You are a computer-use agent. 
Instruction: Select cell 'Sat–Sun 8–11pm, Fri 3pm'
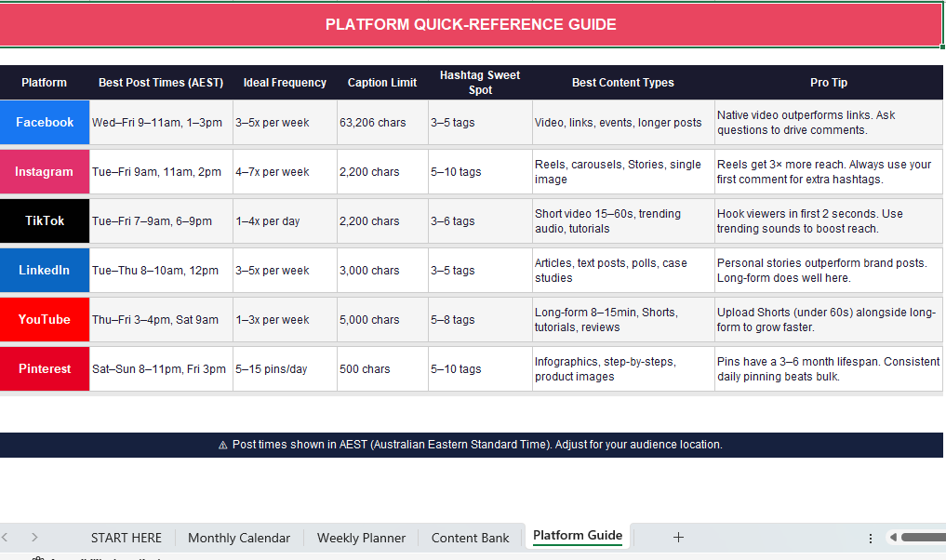pyautogui.click(x=161, y=368)
